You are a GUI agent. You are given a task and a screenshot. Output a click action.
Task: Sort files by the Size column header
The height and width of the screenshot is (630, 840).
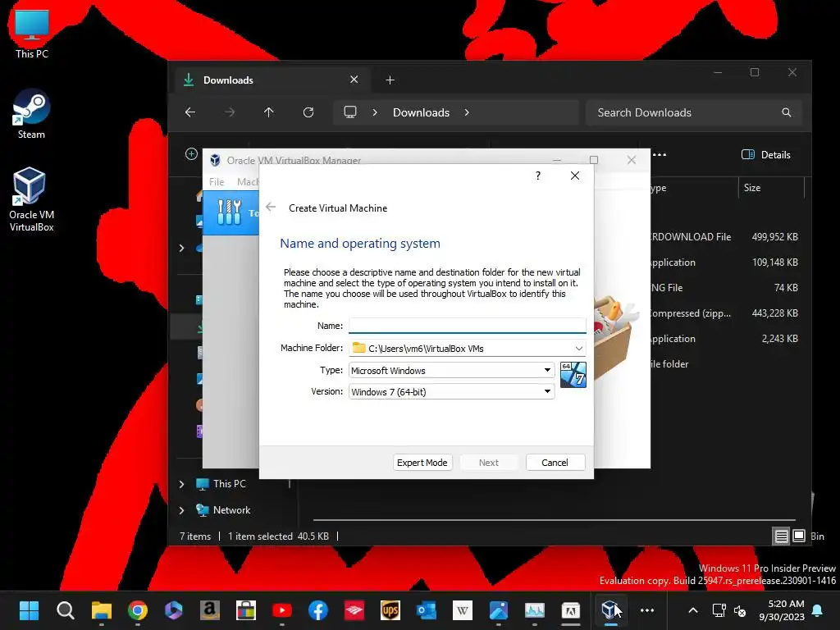click(771, 188)
